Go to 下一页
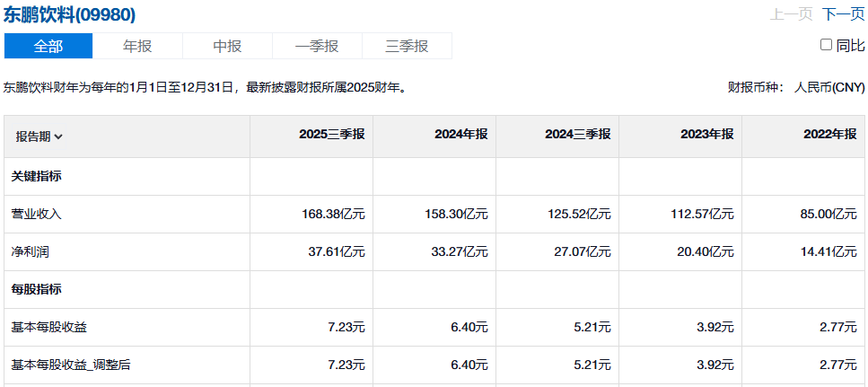The height and width of the screenshot is (387, 868). pyautogui.click(x=843, y=14)
